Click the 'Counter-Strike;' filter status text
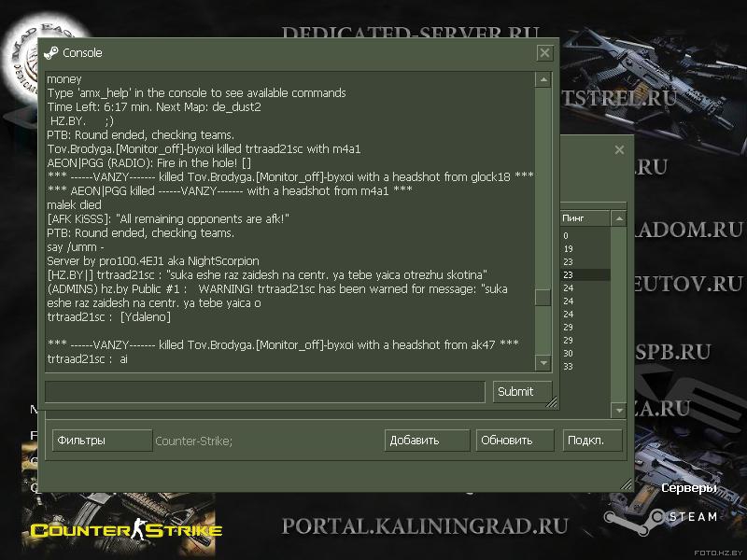 [x=194, y=441]
